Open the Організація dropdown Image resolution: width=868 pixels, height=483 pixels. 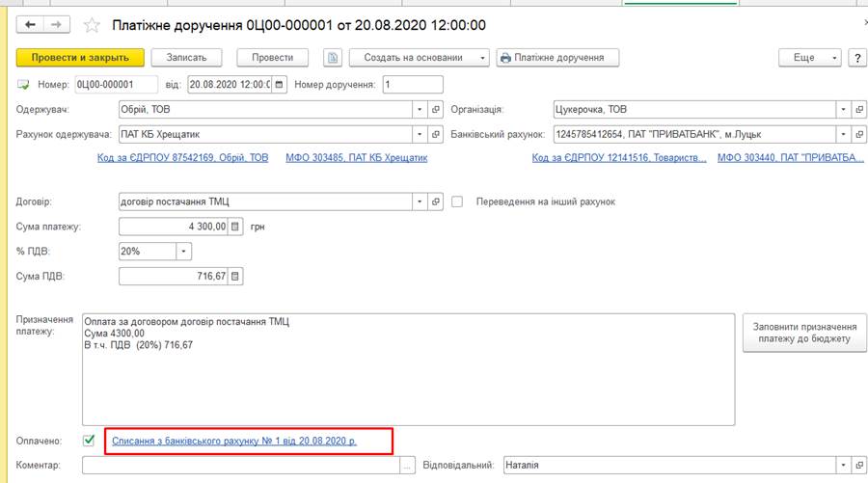coord(843,109)
